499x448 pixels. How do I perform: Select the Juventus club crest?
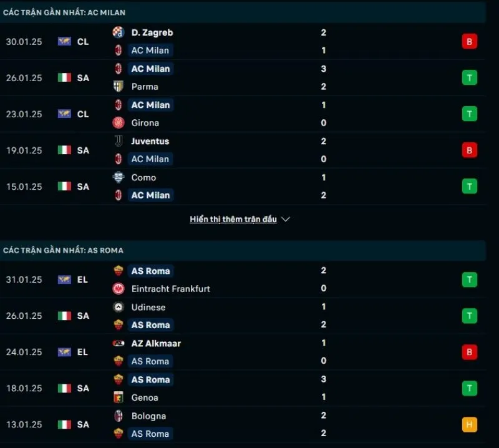tap(119, 141)
